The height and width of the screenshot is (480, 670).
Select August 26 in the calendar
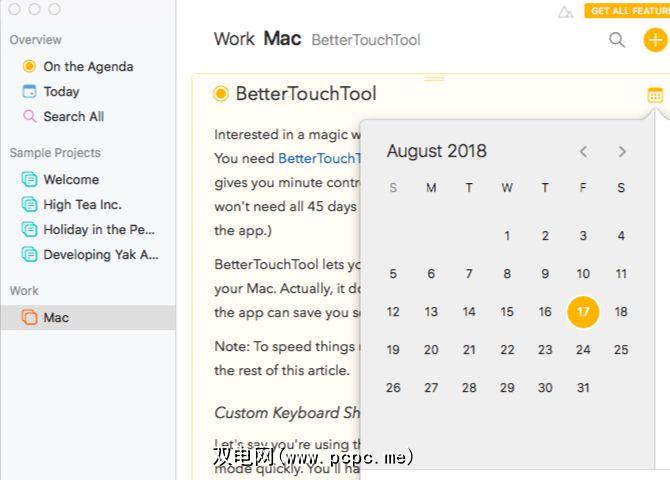click(x=393, y=388)
